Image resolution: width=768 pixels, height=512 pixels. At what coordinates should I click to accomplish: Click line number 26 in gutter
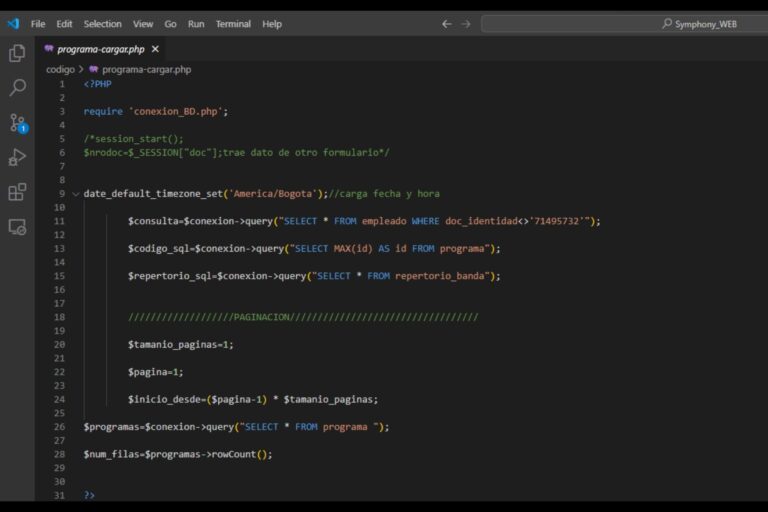pyautogui.click(x=59, y=427)
